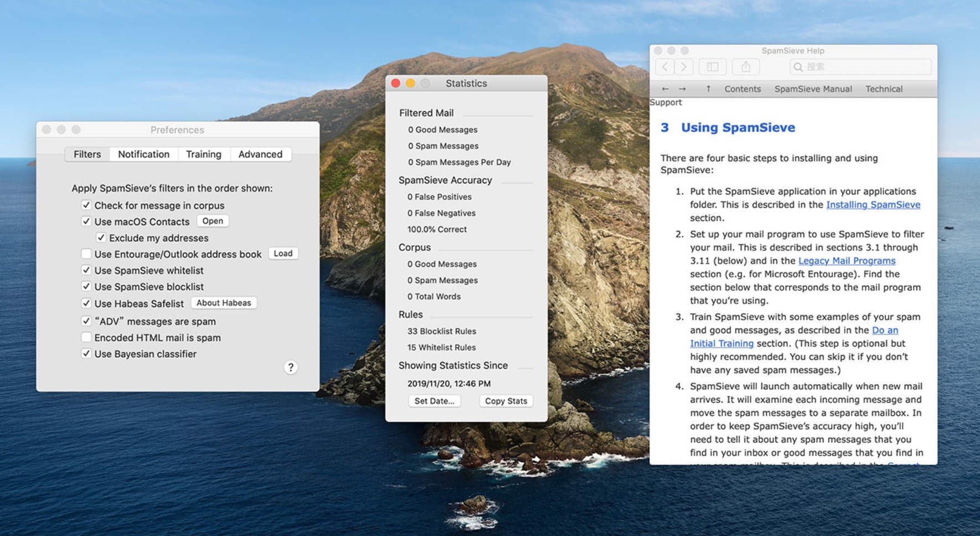Open the Installing SpamSieve link
The width and height of the screenshot is (980, 536).
[x=873, y=204]
